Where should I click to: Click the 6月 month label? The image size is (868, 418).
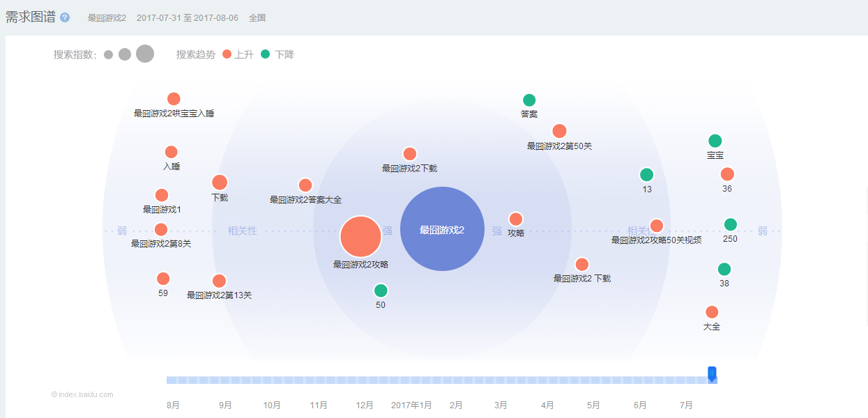tap(640, 405)
